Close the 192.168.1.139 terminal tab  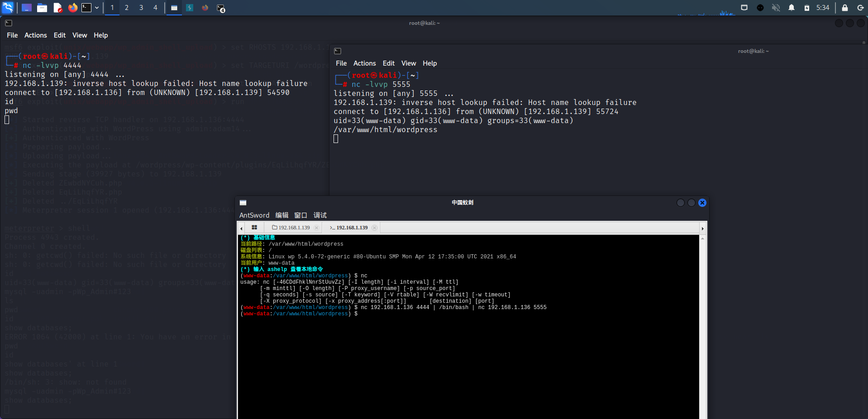[374, 228]
